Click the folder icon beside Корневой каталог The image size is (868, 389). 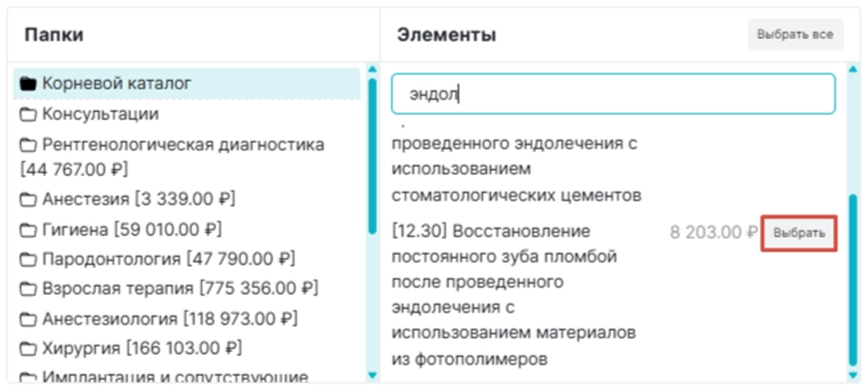[28, 84]
